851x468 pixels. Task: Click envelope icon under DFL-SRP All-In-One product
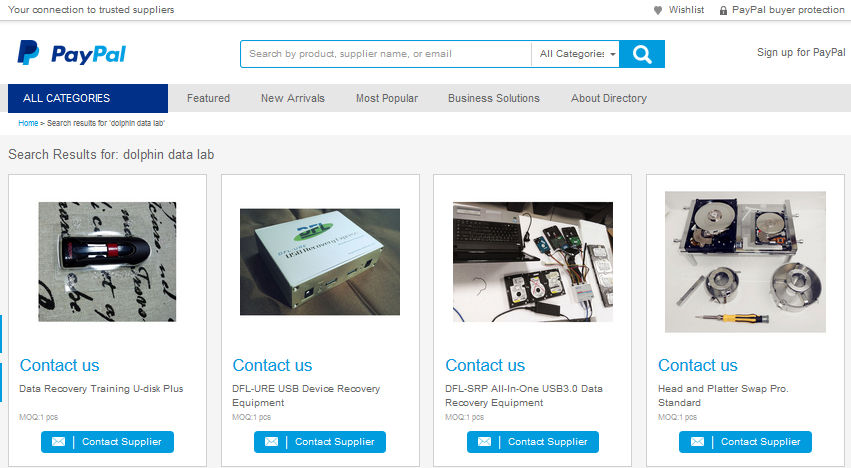pyautogui.click(x=484, y=442)
